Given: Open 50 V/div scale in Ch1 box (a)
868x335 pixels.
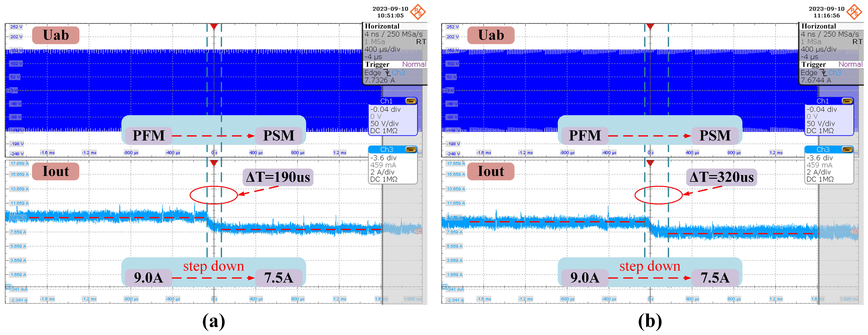Looking at the screenshot, I should (x=384, y=123).
